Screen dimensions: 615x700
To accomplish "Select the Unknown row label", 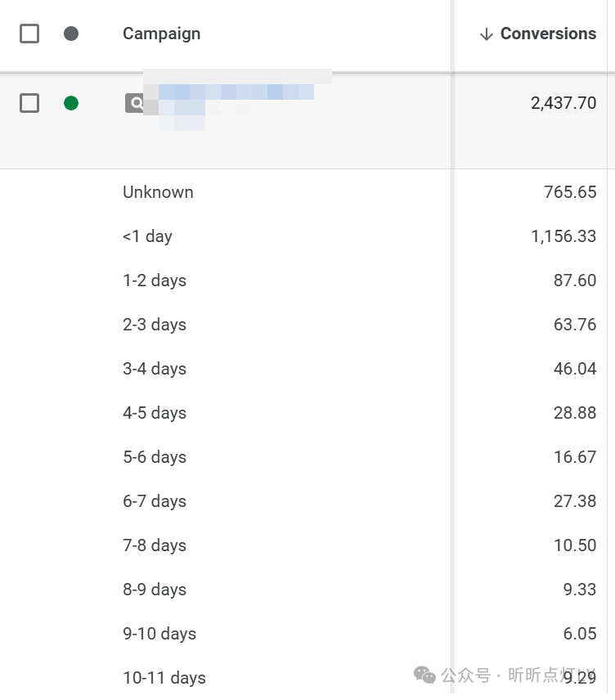I will (158, 192).
